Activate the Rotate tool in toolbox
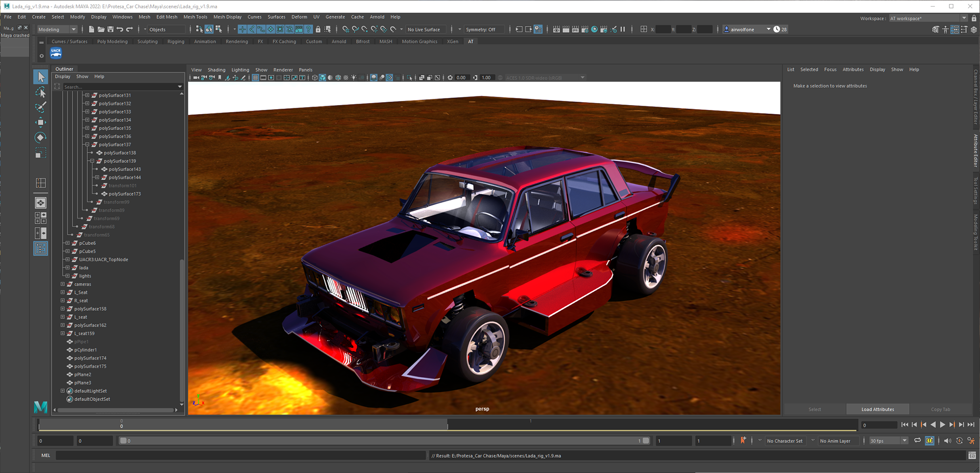Viewport: 980px width, 473px height. [41, 138]
